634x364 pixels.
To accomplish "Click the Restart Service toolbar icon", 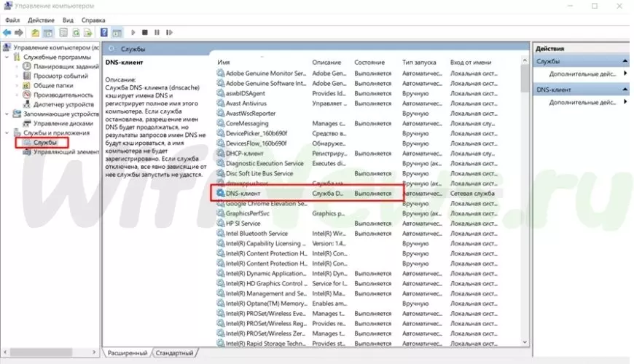I will pos(169,33).
